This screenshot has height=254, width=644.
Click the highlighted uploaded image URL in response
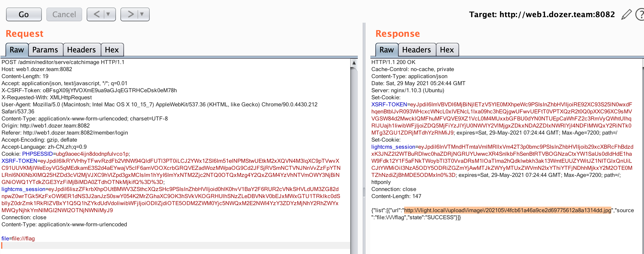pyautogui.click(x=508, y=210)
